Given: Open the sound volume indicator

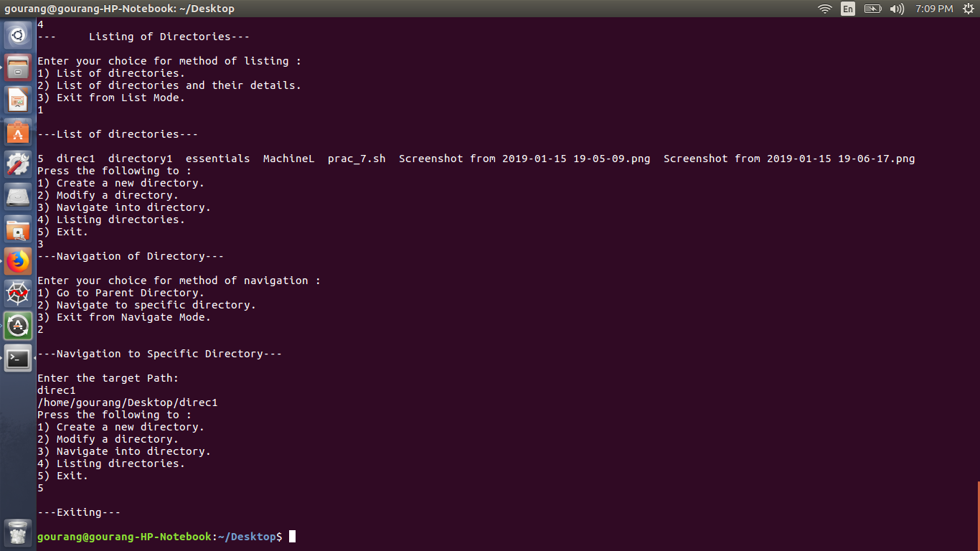Looking at the screenshot, I should pyautogui.click(x=897, y=9).
